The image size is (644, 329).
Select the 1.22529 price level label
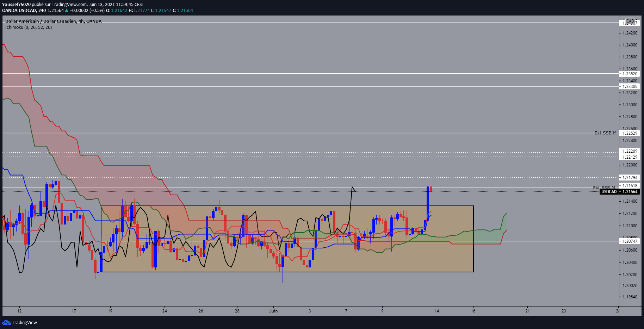(630, 133)
